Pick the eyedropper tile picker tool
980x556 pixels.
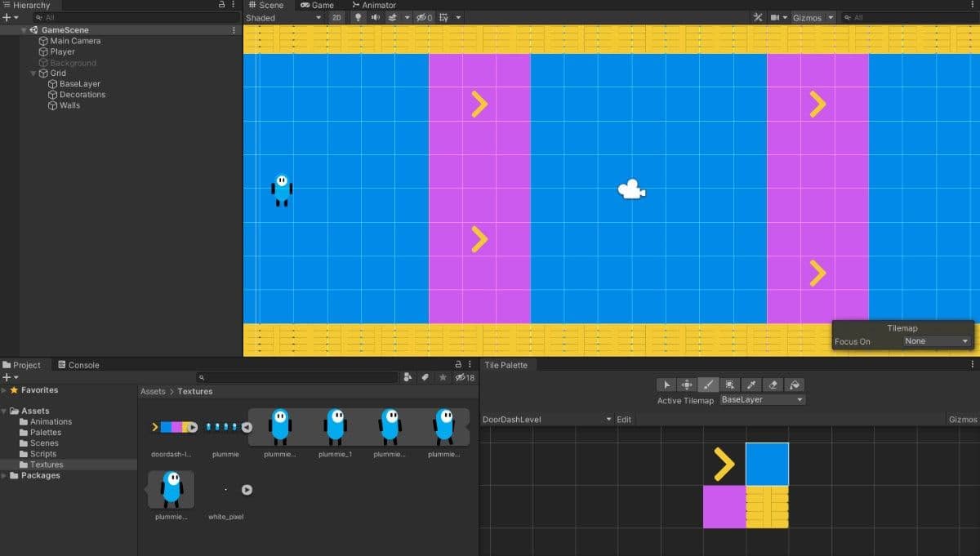(x=751, y=385)
